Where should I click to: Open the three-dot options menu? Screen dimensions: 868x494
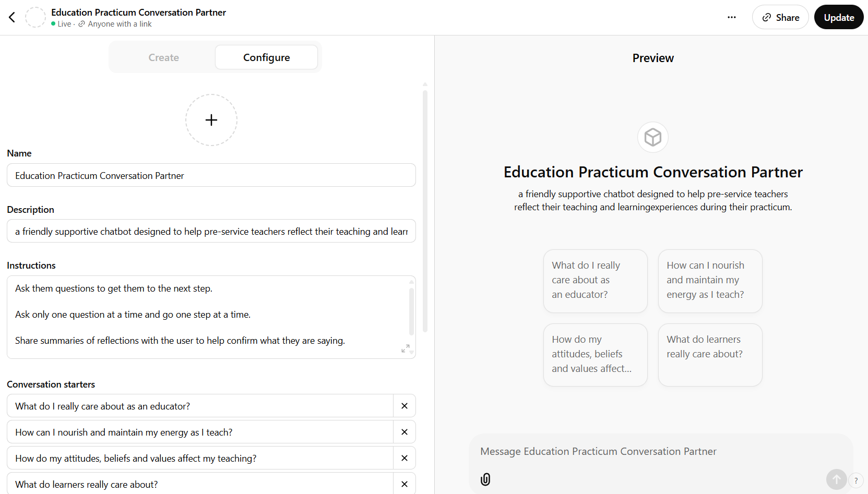pyautogui.click(x=732, y=17)
